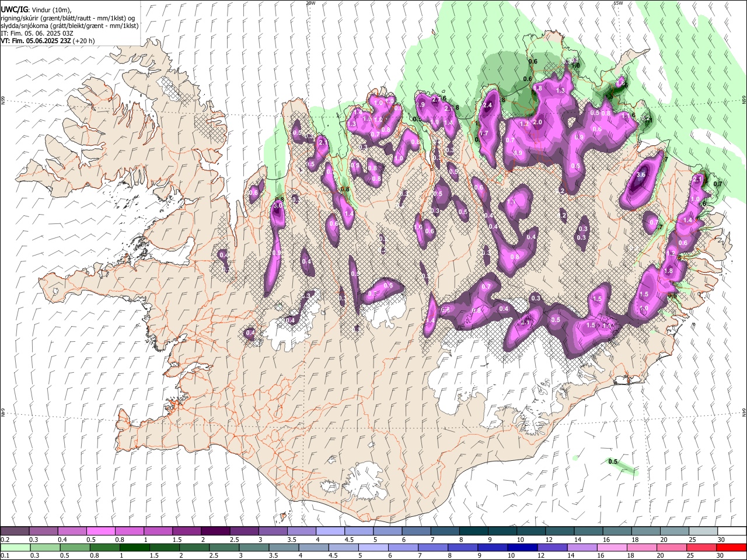Click the 0.5 label on the offshore green patch
Screen dimensions: 747x560
pos(613,462)
